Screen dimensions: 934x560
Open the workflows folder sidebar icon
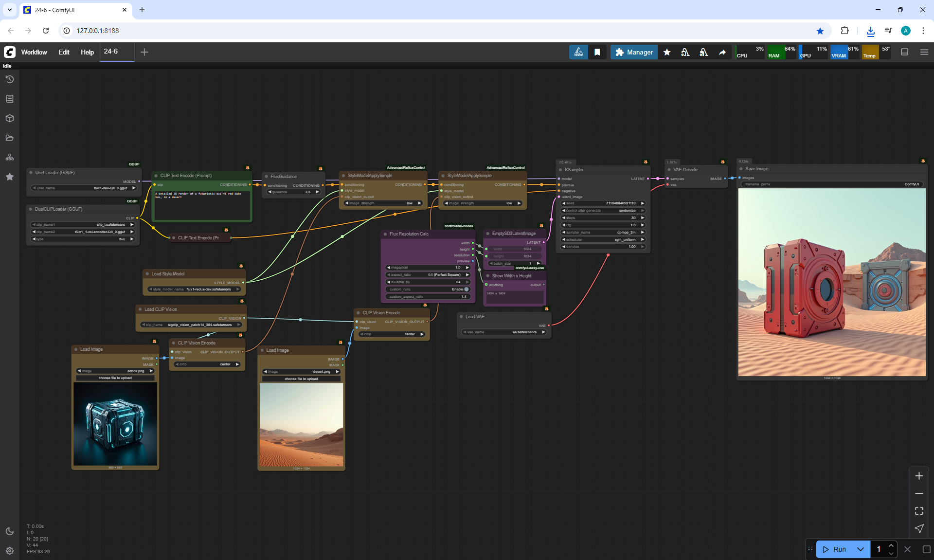pyautogui.click(x=9, y=138)
